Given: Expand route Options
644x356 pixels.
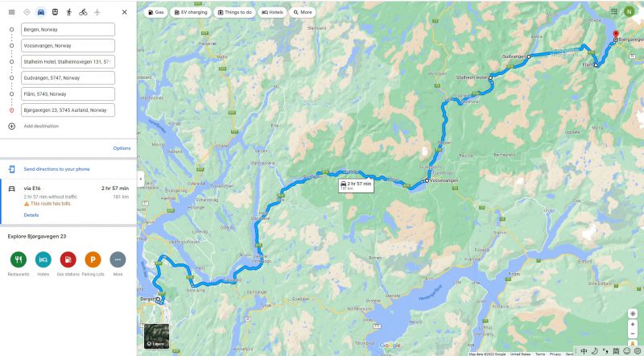Looking at the screenshot, I should point(122,148).
